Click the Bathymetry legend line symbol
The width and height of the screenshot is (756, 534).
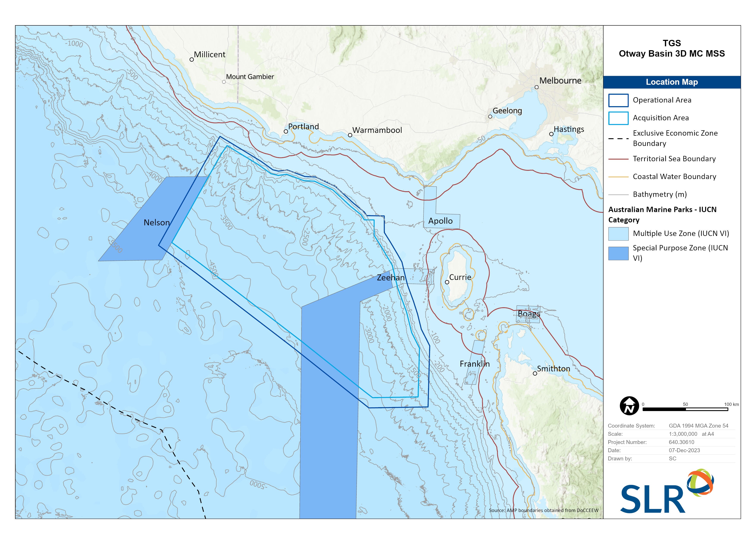pyautogui.click(x=619, y=195)
